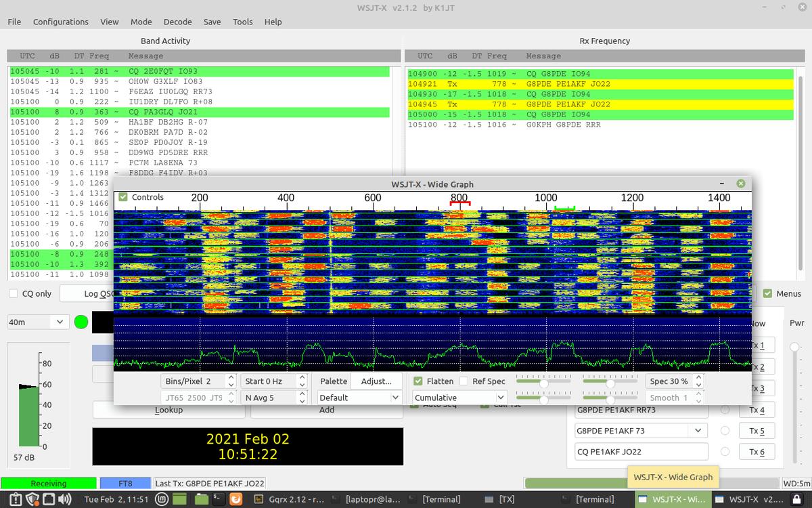Click the red Tx marker at 800 Hz
812x508 pixels.
tap(460, 203)
